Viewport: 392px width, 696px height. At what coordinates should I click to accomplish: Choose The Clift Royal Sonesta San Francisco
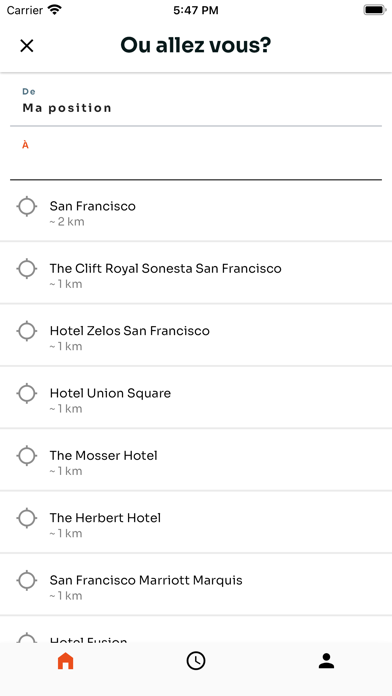click(196, 273)
